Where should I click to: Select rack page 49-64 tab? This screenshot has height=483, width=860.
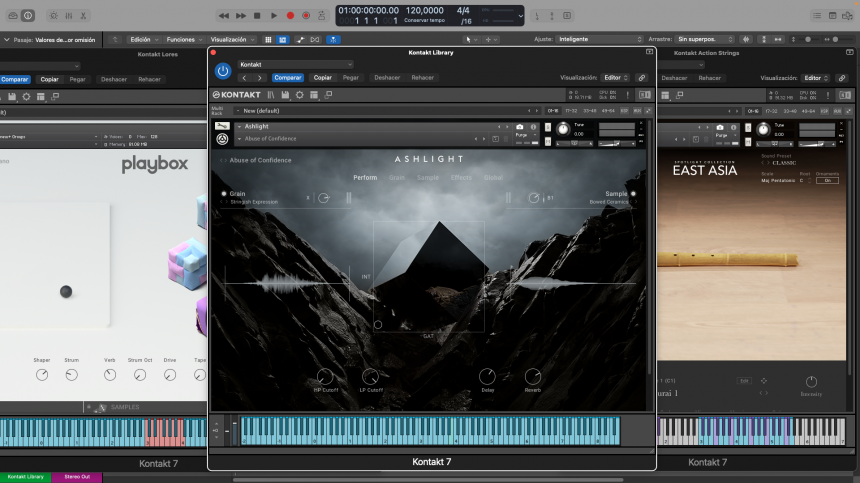tap(608, 111)
